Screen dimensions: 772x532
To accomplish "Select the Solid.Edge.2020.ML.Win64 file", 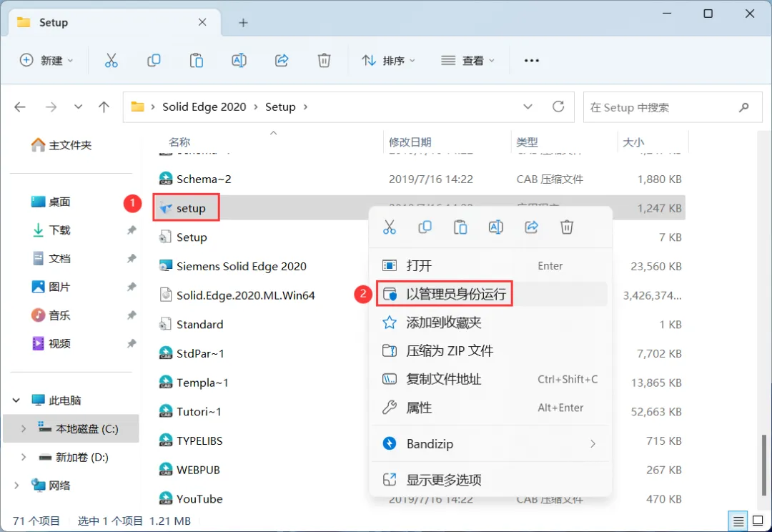I will pyautogui.click(x=237, y=295).
